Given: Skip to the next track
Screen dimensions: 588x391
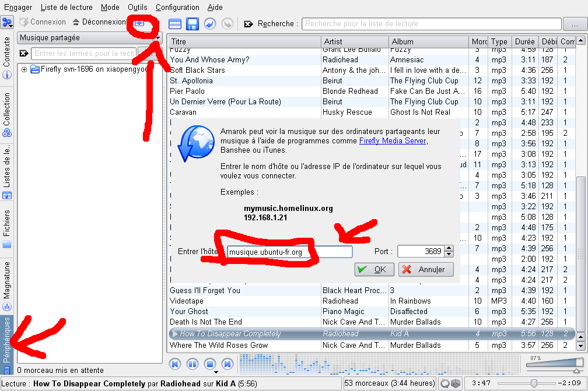Looking at the screenshot, I should point(228,364).
